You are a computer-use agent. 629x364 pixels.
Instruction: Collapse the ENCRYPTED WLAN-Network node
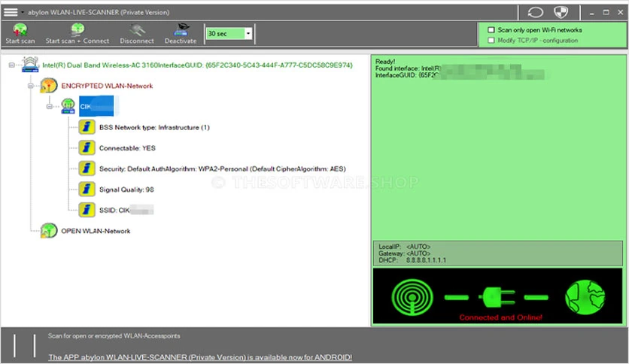(x=31, y=86)
